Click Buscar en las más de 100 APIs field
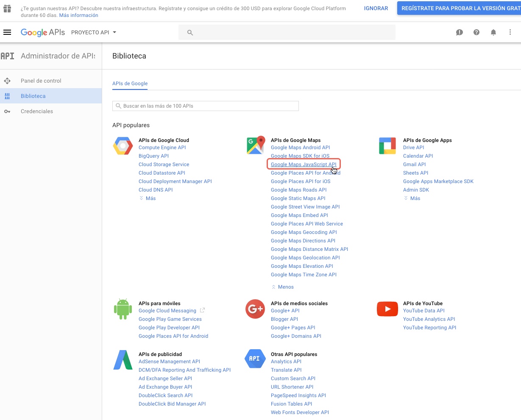521x420 pixels. click(206, 106)
